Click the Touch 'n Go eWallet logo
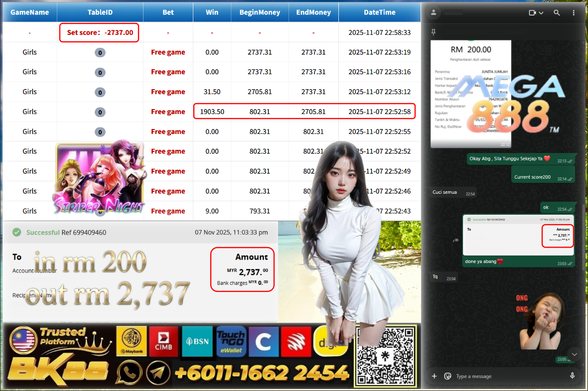 point(231,341)
